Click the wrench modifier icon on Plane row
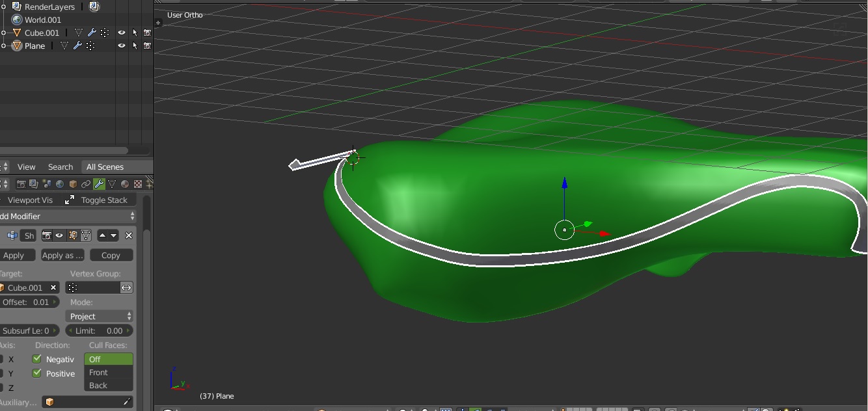Image resolution: width=868 pixels, height=411 pixels. click(77, 46)
